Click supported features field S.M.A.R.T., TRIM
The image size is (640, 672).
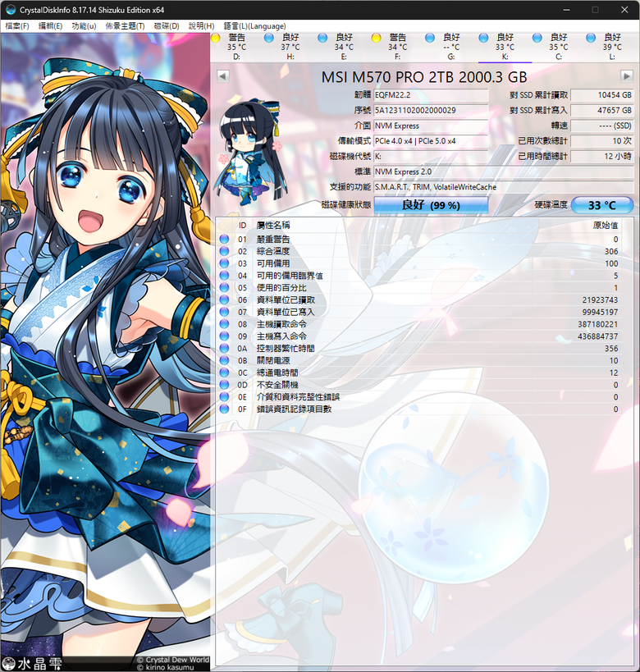tap(503, 187)
